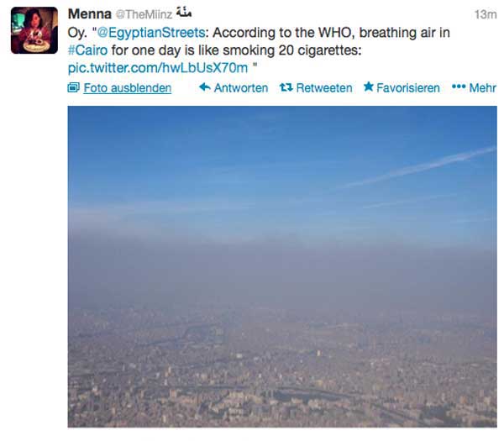The height and width of the screenshot is (441, 504).
Task: Click the reply arrow icon
Action: (x=205, y=87)
